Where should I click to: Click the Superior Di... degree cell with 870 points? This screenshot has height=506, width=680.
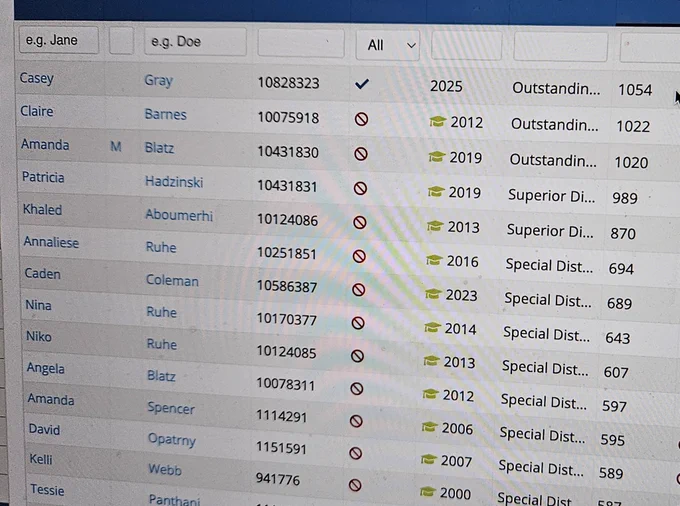pos(550,231)
